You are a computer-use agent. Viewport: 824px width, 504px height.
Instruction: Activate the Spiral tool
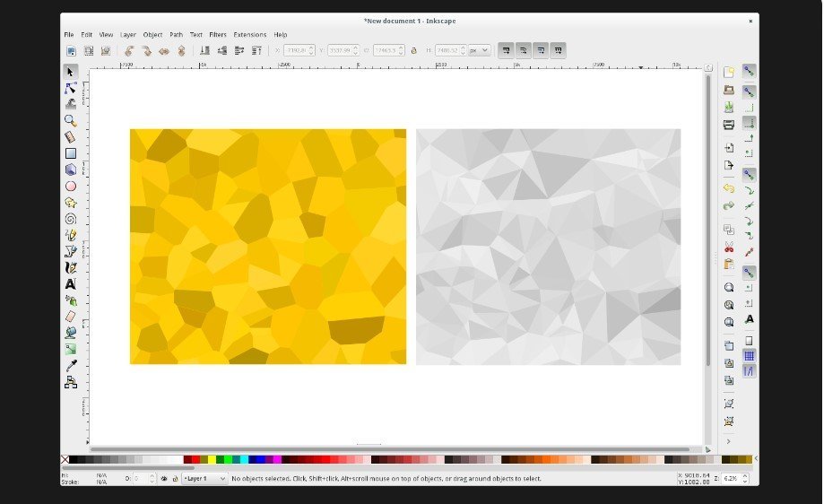[x=70, y=219]
